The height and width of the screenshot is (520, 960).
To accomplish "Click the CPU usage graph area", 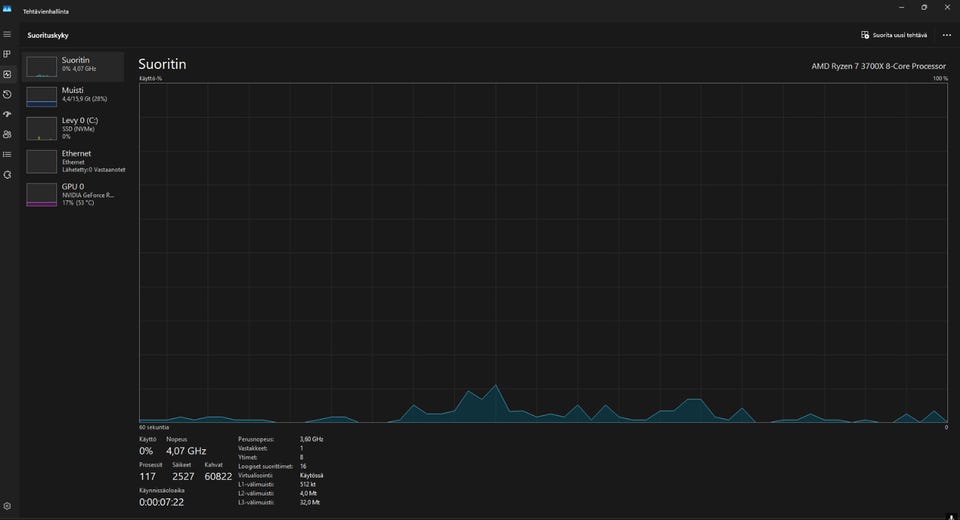I will coord(543,252).
